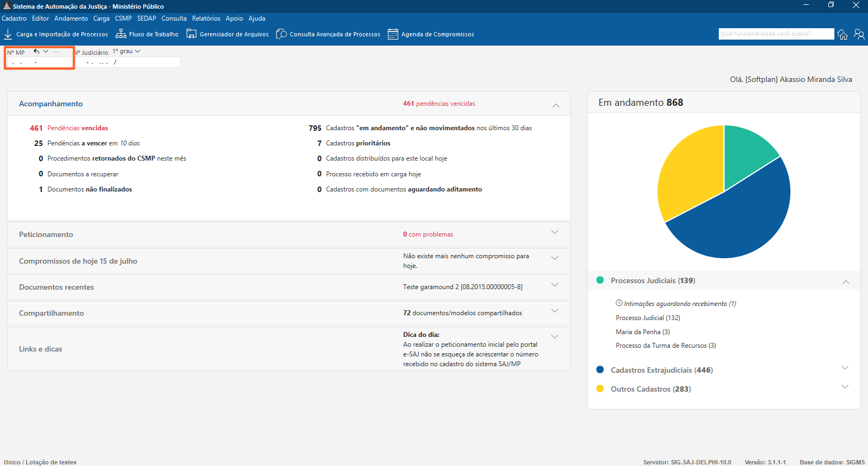Click the Agenda de Compromissos calendar icon
Screen dimensions: 868x466
(x=393, y=34)
